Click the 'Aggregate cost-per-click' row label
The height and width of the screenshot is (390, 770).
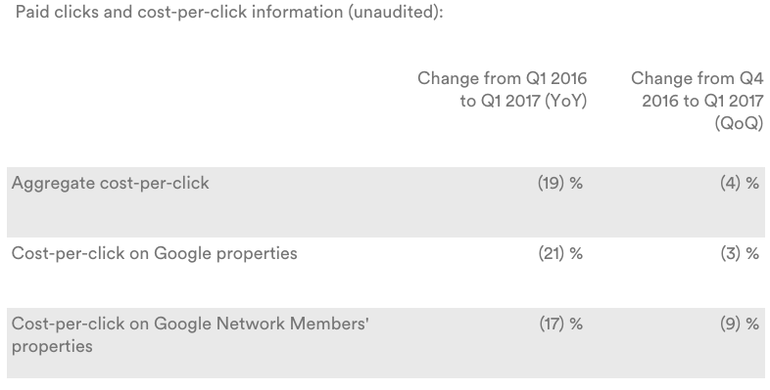point(110,183)
